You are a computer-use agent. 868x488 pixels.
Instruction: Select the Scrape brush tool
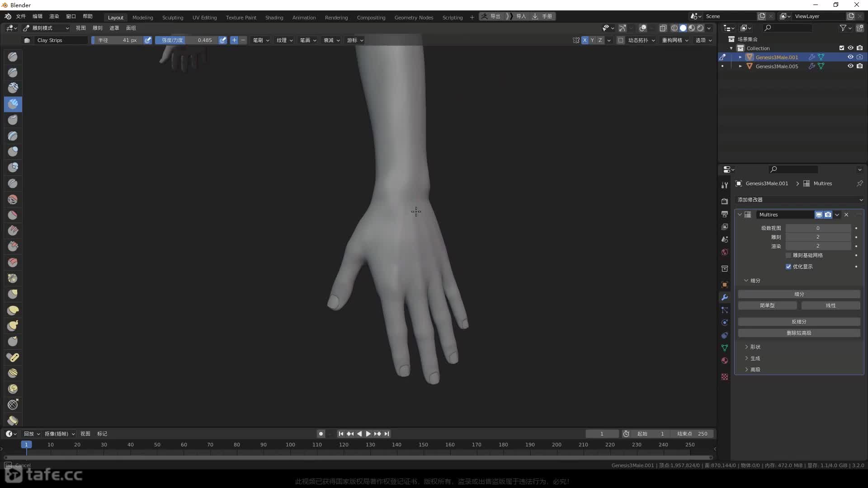pos(13,247)
